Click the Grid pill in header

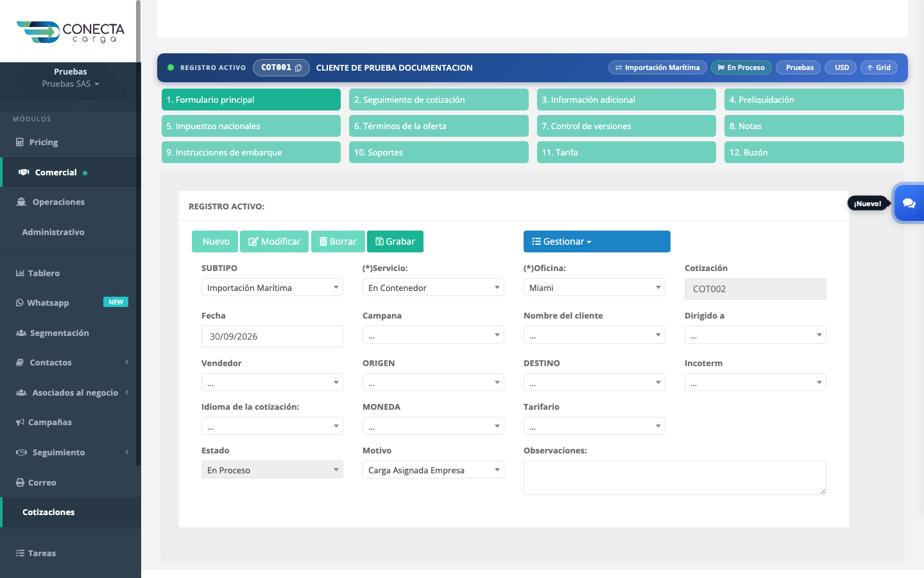coord(879,67)
